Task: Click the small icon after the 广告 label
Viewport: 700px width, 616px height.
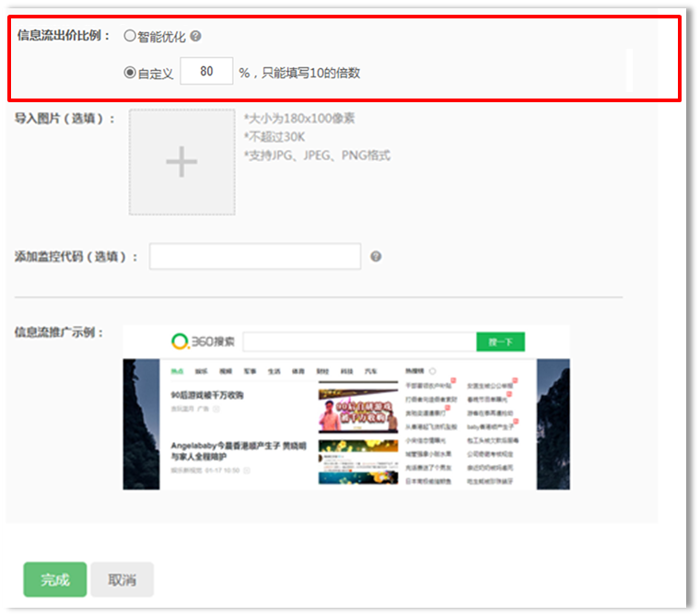Action: point(216,409)
